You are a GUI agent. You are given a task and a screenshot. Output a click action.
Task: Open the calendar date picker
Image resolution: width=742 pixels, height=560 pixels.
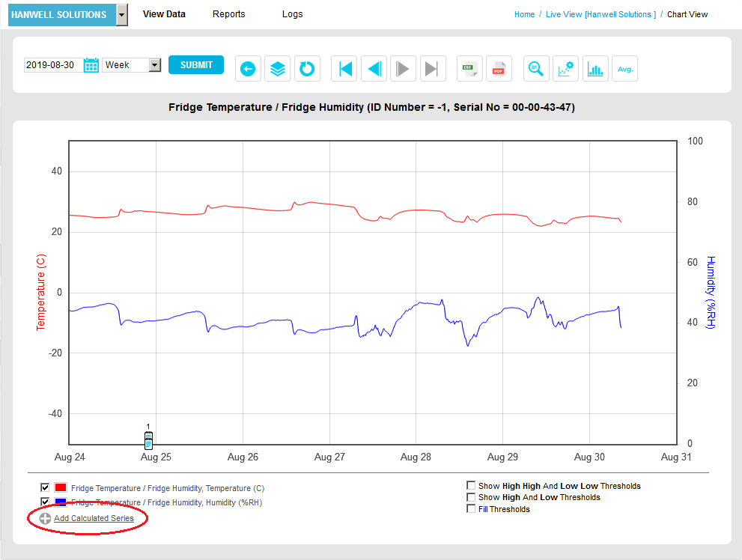[x=91, y=65]
